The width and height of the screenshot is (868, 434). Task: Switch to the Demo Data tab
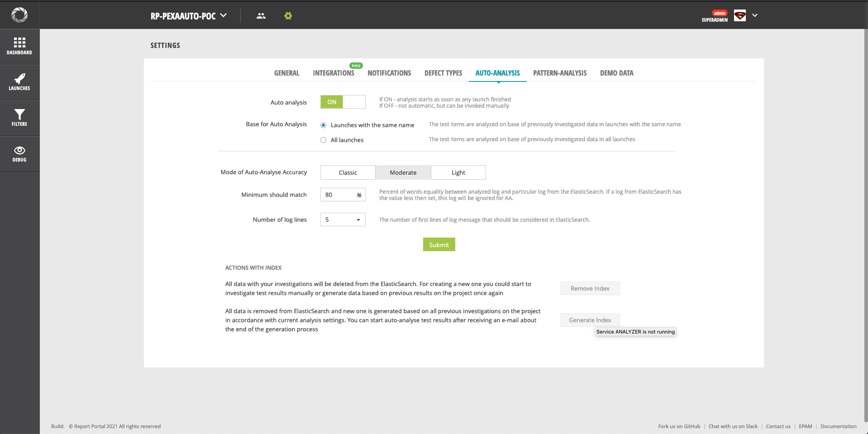tap(616, 73)
